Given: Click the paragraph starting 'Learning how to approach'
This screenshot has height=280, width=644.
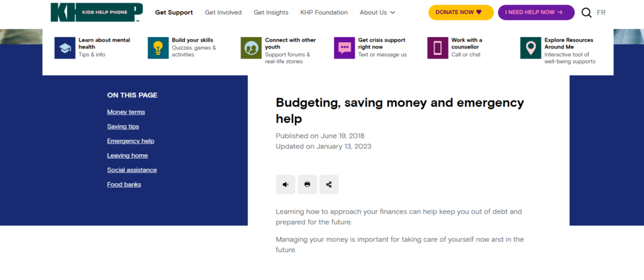Looking at the screenshot, I should [x=399, y=216].
